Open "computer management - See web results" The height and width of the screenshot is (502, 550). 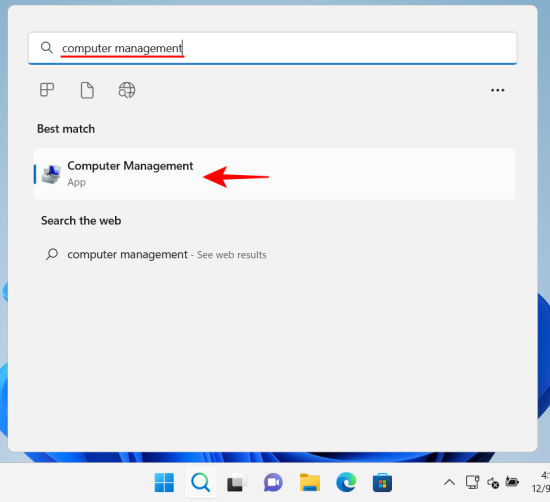click(x=167, y=254)
